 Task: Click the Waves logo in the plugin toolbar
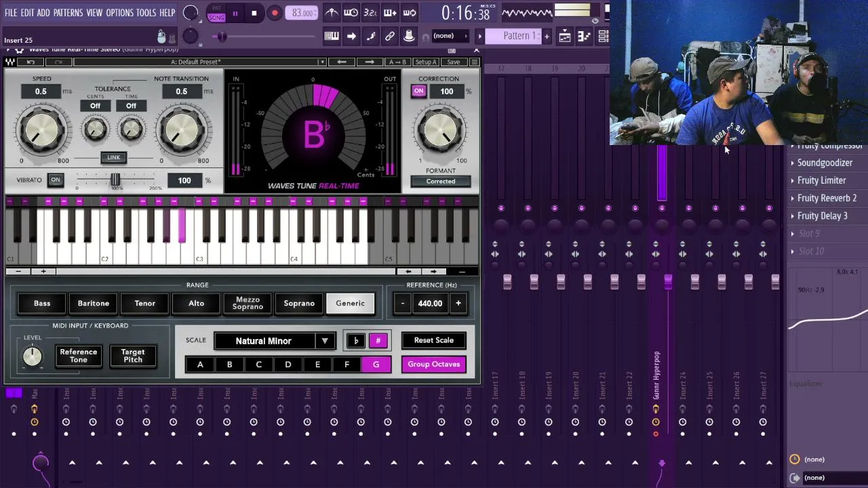click(11, 62)
